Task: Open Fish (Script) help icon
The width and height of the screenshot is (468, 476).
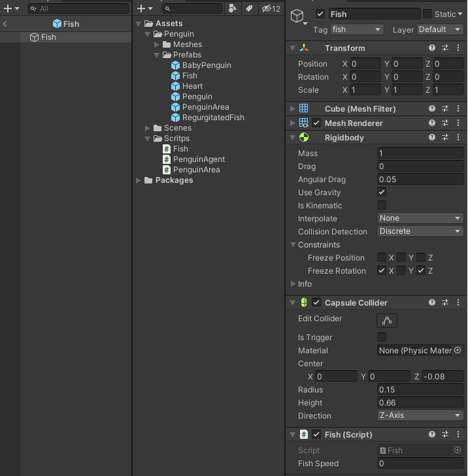Action: coord(432,434)
